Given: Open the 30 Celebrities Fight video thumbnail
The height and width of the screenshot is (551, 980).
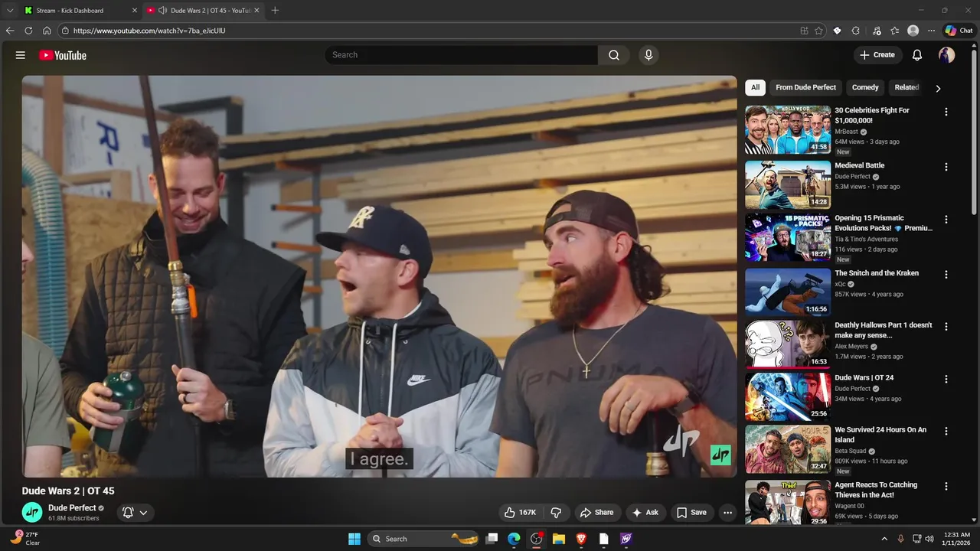Looking at the screenshot, I should click(788, 129).
